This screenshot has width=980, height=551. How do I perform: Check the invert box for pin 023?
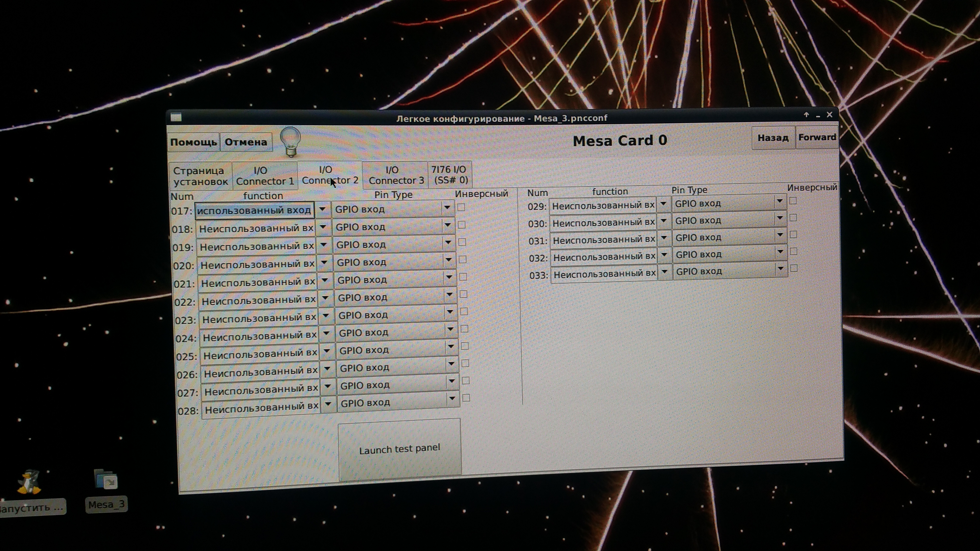click(464, 312)
